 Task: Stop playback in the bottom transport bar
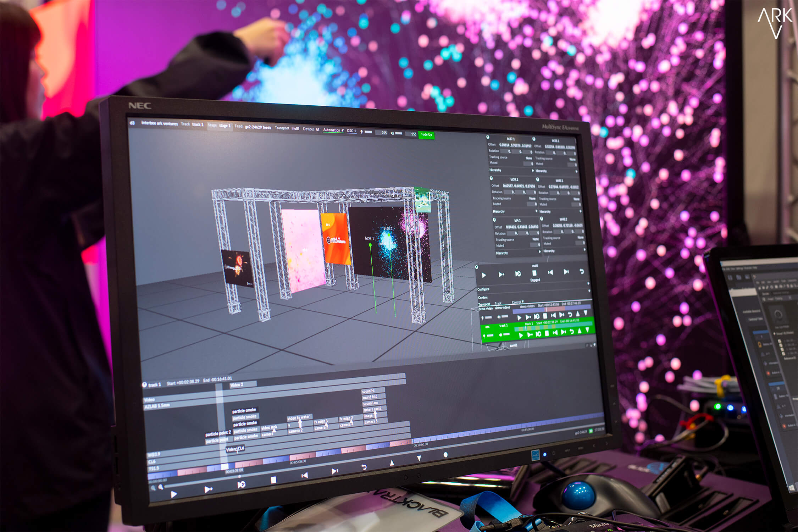(273, 480)
